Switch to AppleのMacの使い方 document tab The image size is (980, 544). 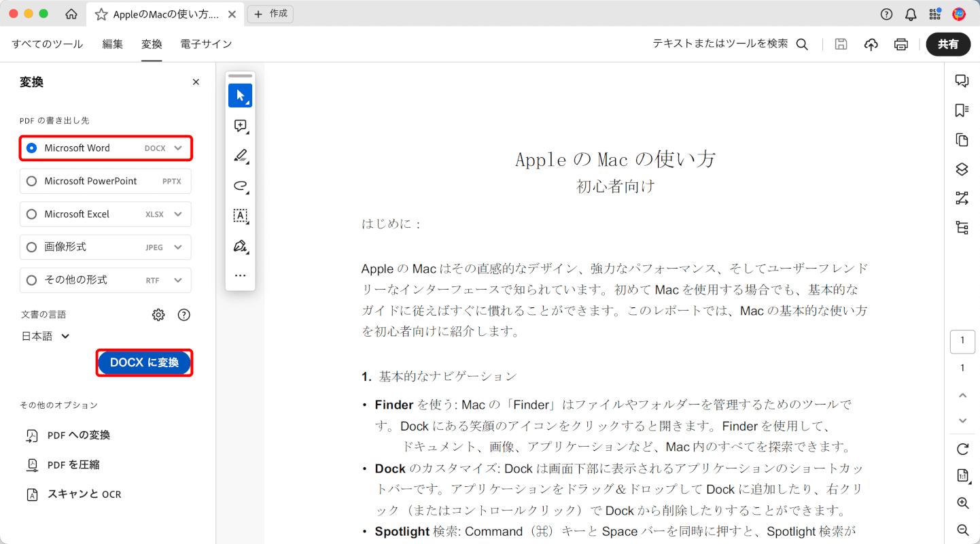click(x=166, y=14)
